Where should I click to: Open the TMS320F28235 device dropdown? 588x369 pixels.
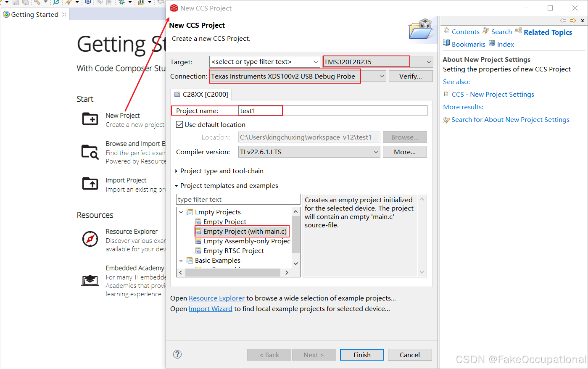coord(429,62)
